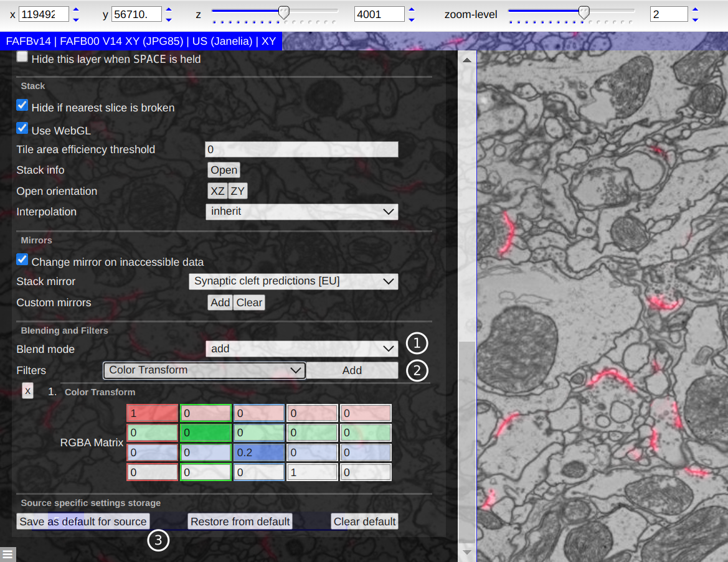Decrease zoom-level using the down arrow
This screenshot has height=562, width=728.
point(695,19)
